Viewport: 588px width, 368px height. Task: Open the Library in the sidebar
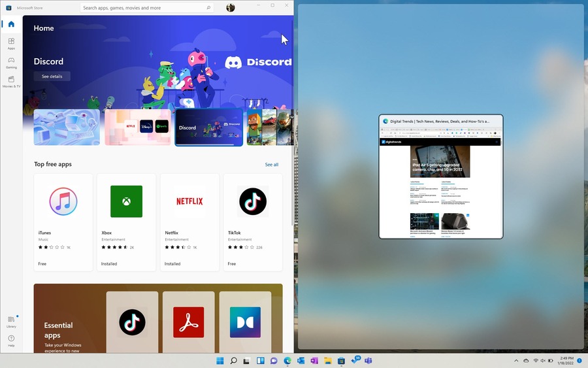pos(11,322)
